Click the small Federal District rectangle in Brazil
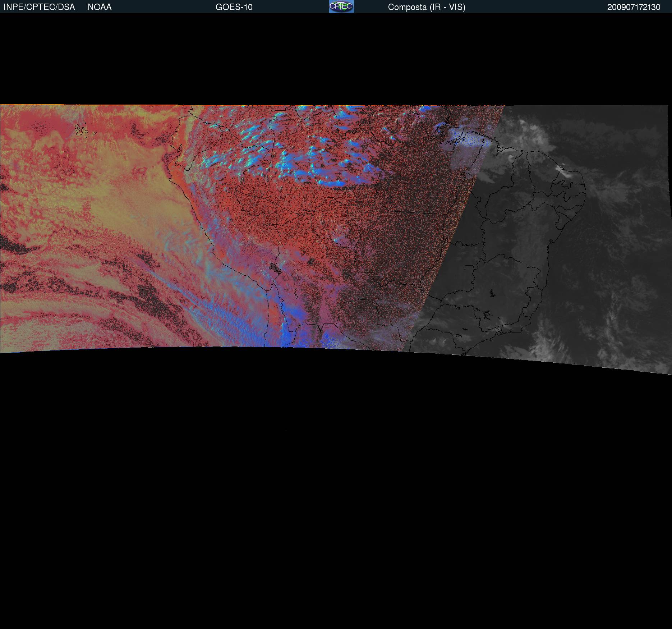Image resolution: width=672 pixels, height=629 pixels. (x=469, y=267)
